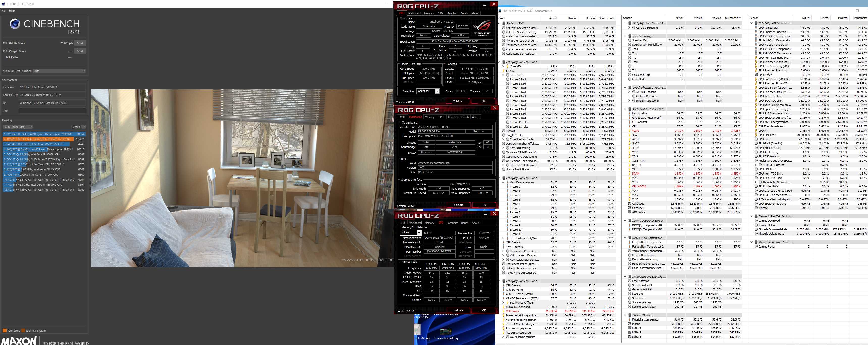Expand the IA Limit Reasons row
The width and height of the screenshot is (868, 345).
pyautogui.click(x=629, y=92)
